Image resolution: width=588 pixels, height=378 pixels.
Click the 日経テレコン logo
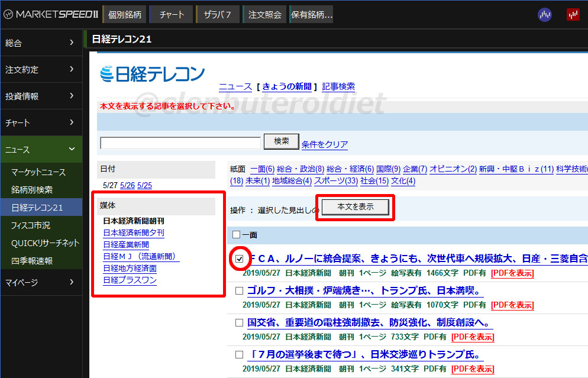(152, 74)
